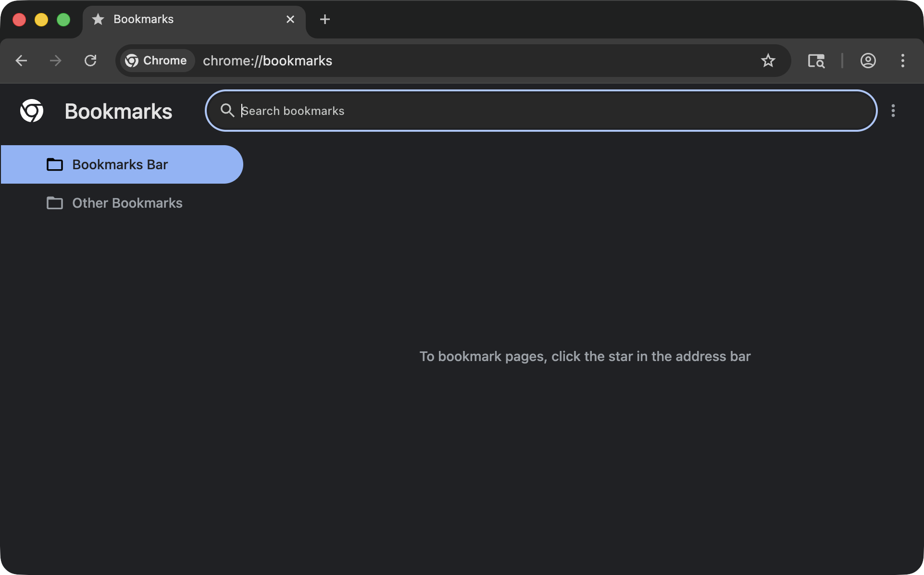Select the Other Bookmarks folder

click(x=127, y=203)
